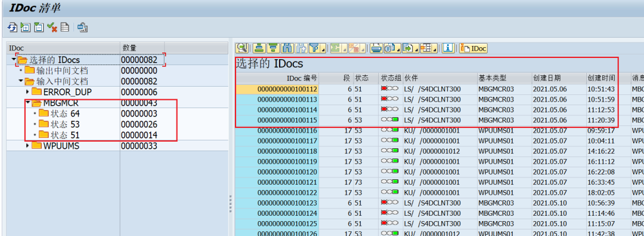Click red status light in row 0000000000100123
Viewport: 644px width, 236px height.
coord(385,203)
